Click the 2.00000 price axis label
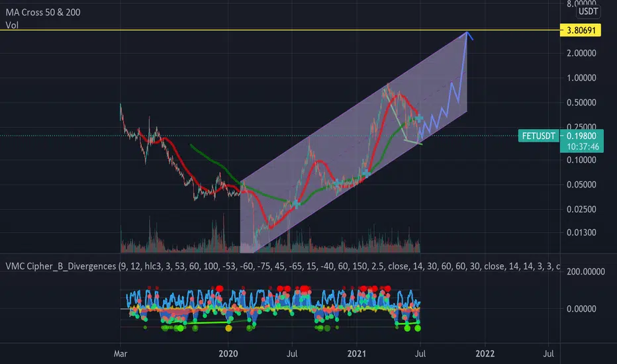This screenshot has height=364, width=617. 581,53
